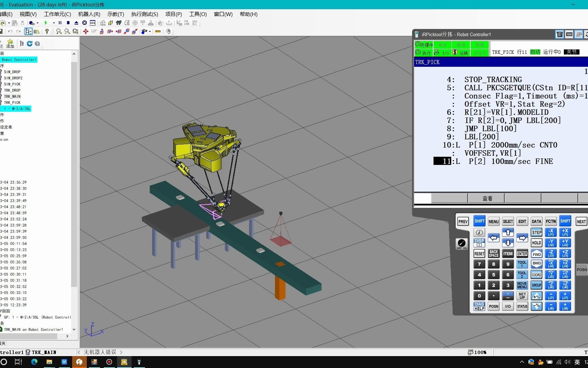Toggle STEP mode on the pendant

(x=537, y=232)
